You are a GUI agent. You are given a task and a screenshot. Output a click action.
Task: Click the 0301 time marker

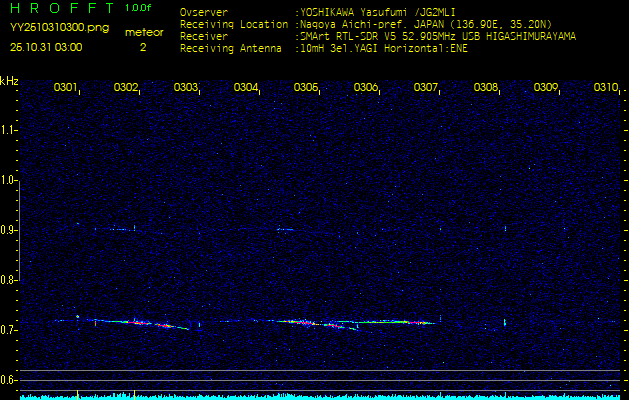(x=66, y=88)
